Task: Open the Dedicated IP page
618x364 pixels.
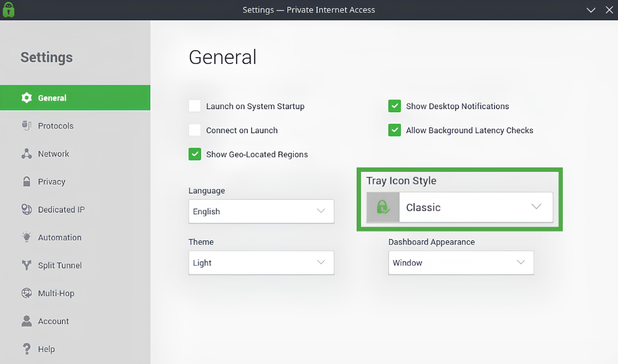Action: [x=75, y=209]
